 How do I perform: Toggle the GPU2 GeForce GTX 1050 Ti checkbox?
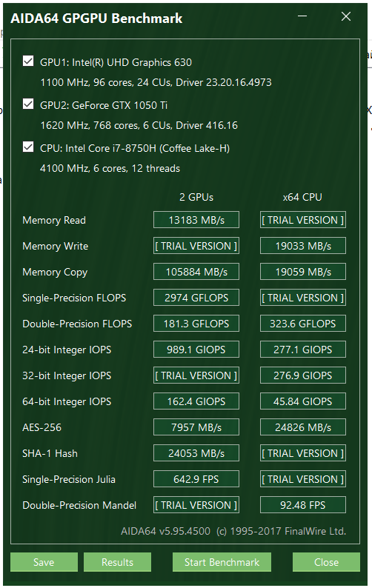click(x=28, y=104)
